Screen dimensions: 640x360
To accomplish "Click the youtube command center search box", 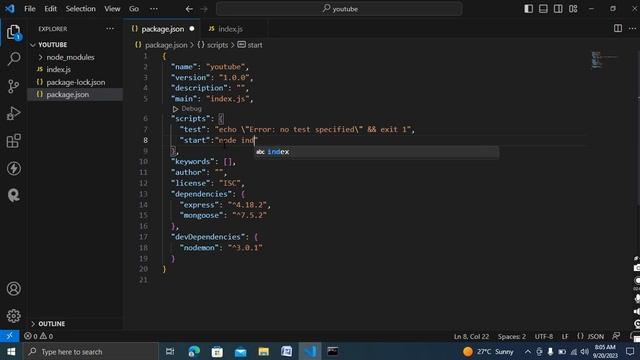I will click(x=339, y=9).
